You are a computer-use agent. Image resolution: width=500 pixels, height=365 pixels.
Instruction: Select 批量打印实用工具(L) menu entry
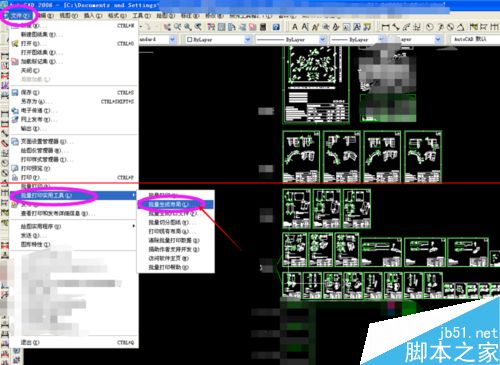coord(73,195)
